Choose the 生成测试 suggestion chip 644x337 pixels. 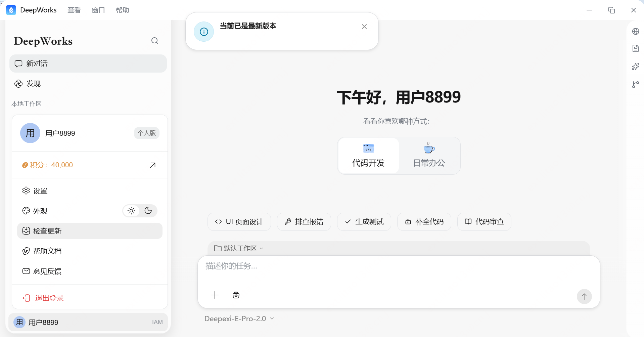pyautogui.click(x=364, y=222)
